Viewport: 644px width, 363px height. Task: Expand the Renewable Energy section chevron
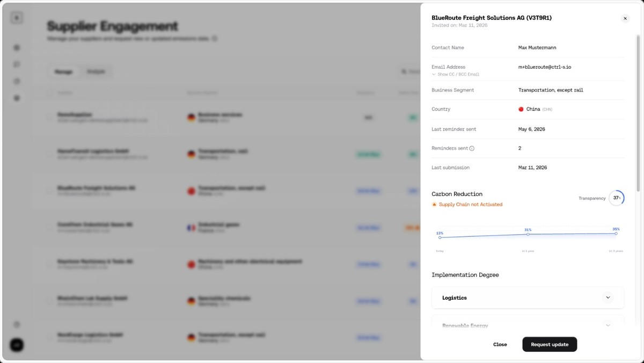click(608, 325)
